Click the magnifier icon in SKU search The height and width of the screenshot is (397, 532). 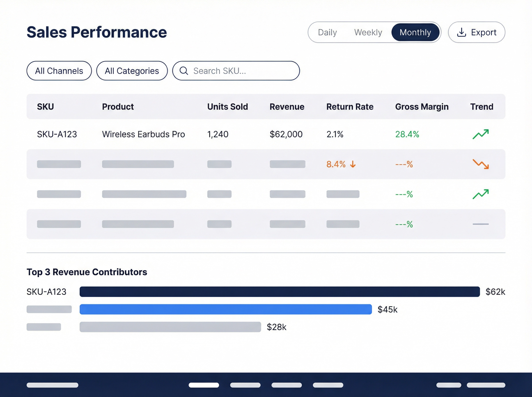point(184,71)
